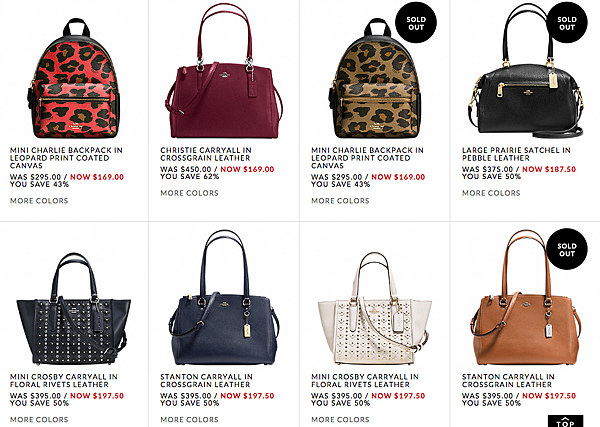
Task: Open brown Stanton Carryall in Crossgrain Leather title
Action: point(508,381)
